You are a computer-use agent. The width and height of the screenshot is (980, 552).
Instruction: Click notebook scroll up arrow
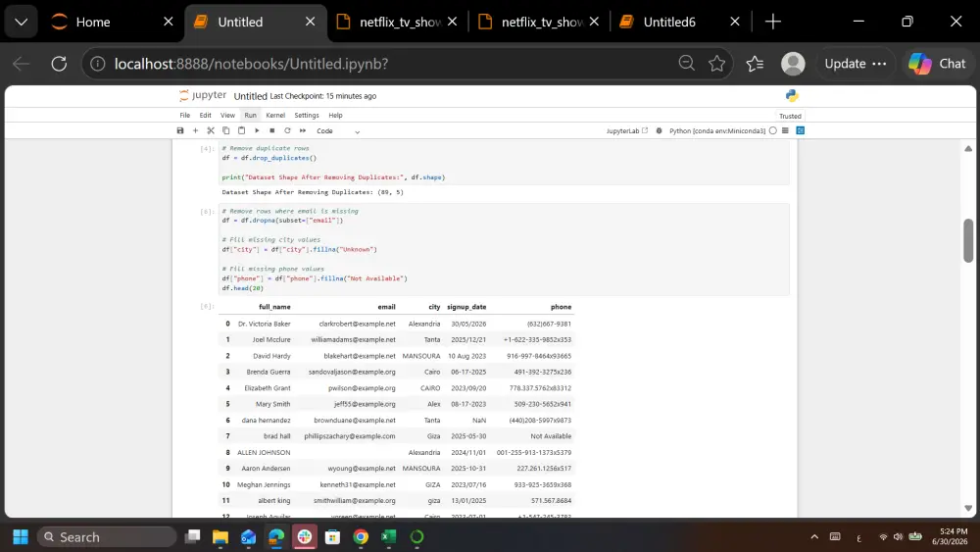tap(968, 148)
